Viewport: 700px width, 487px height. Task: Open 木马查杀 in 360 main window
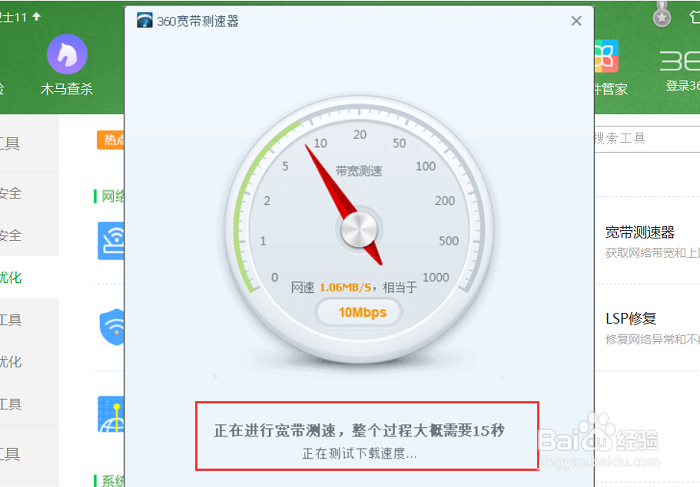67,65
